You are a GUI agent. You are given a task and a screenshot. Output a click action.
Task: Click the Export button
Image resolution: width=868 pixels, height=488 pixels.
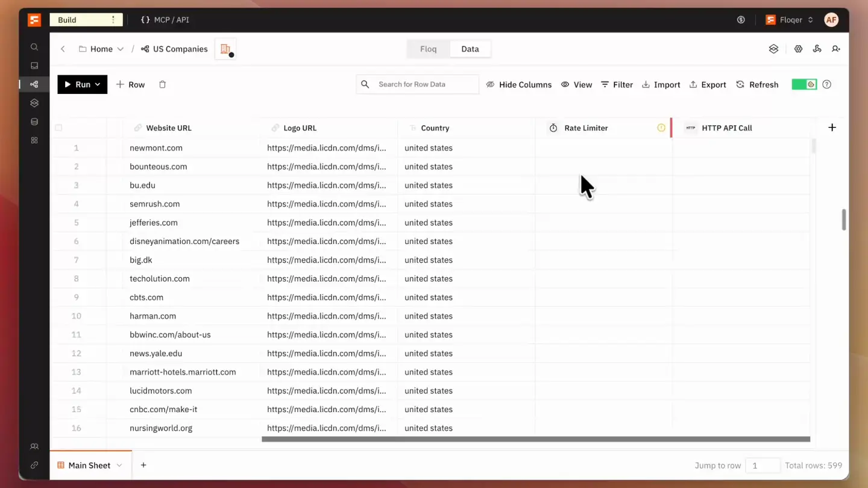click(x=708, y=84)
